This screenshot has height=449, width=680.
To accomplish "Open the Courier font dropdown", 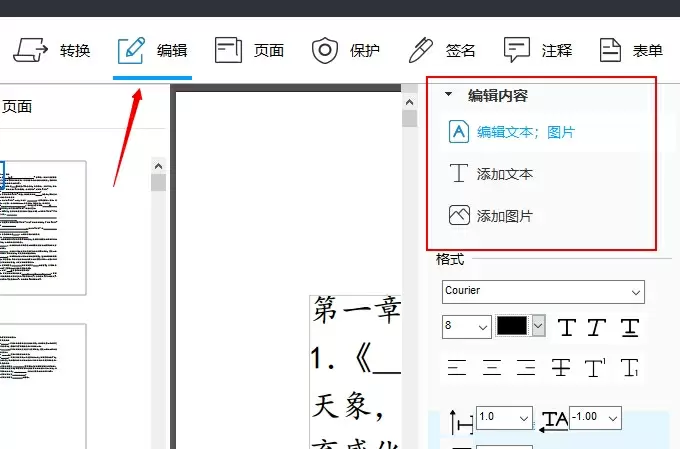I will pos(543,291).
